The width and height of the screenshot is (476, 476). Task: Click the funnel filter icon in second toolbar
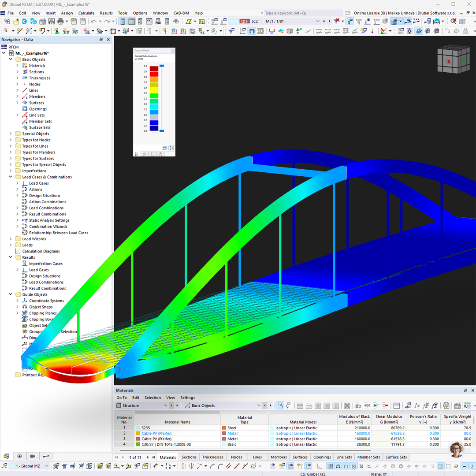(231, 31)
